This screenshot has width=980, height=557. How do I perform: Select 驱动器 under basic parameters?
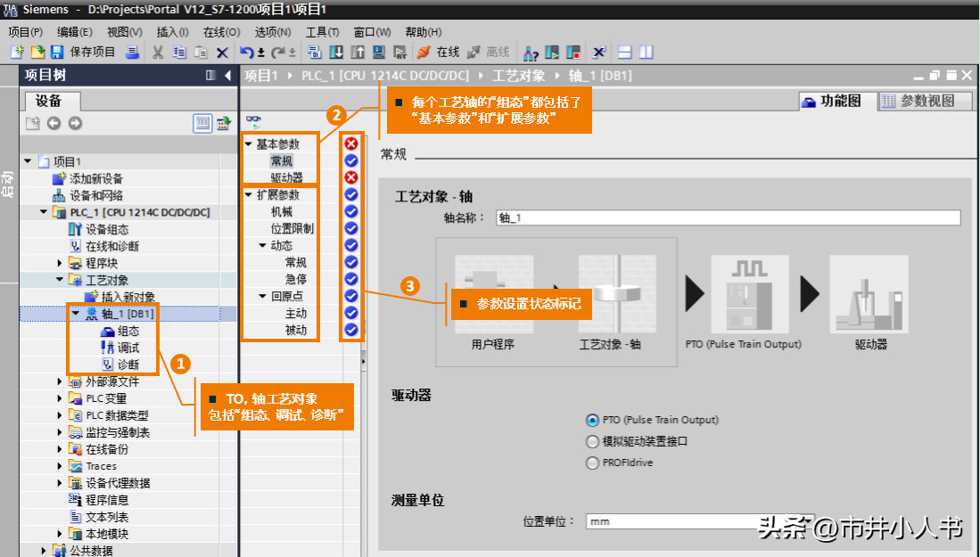(x=286, y=178)
